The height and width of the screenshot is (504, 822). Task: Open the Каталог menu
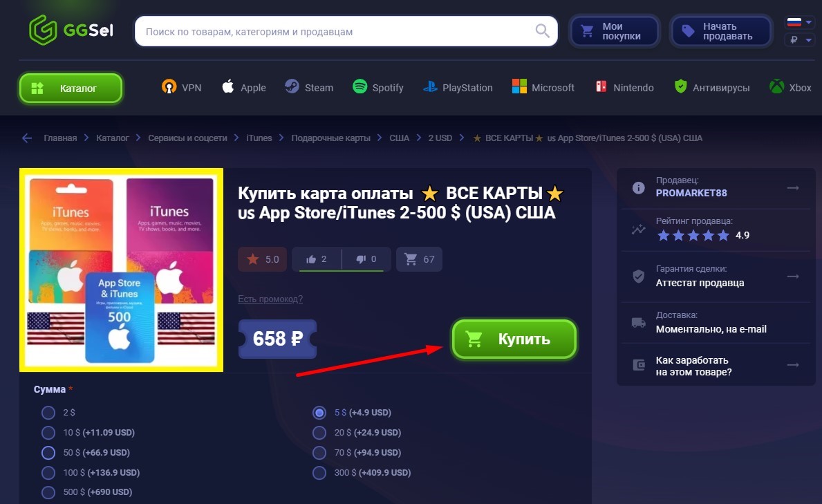click(71, 88)
